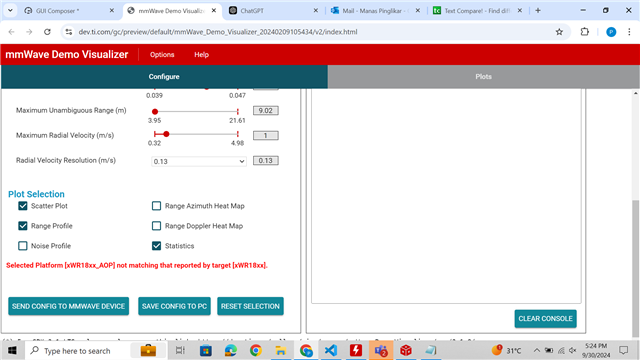
Task: Open File Explorer from the taskbar
Action: (281, 350)
